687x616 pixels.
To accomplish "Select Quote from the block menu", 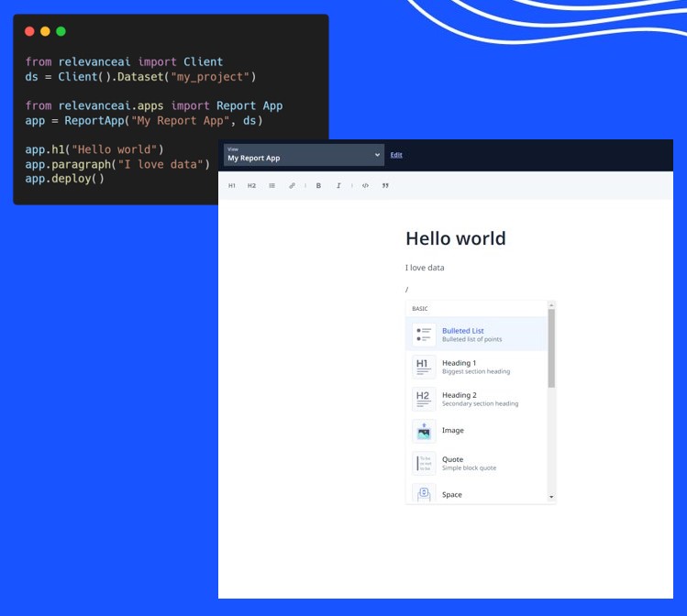I will pyautogui.click(x=476, y=463).
